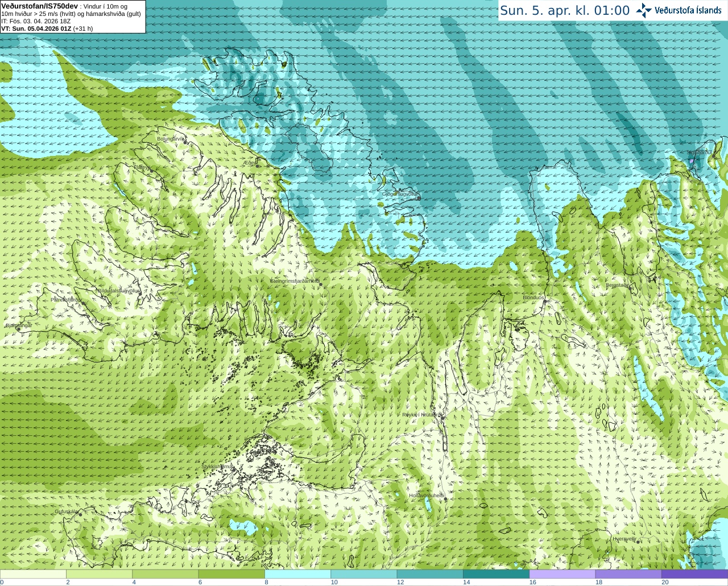The image size is (728, 586).
Task: Click the 0–2 m/s pale yellow legend swatch
Action: click(x=33, y=574)
